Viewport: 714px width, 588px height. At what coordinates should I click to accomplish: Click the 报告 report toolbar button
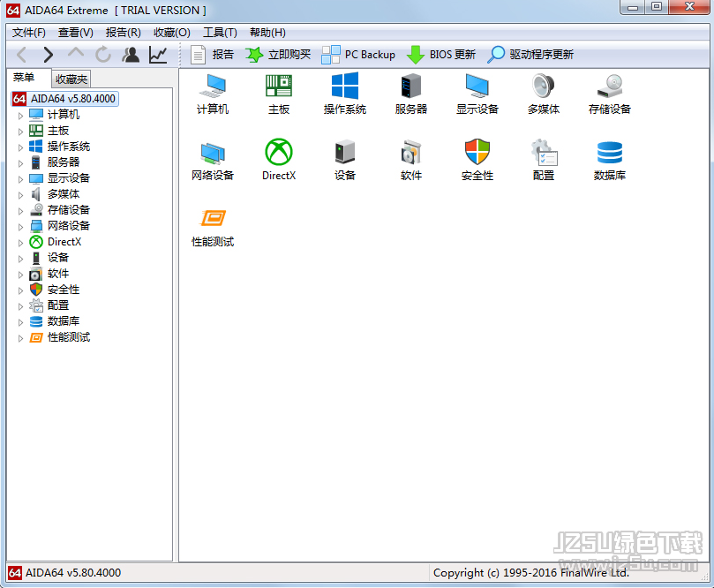pos(212,55)
